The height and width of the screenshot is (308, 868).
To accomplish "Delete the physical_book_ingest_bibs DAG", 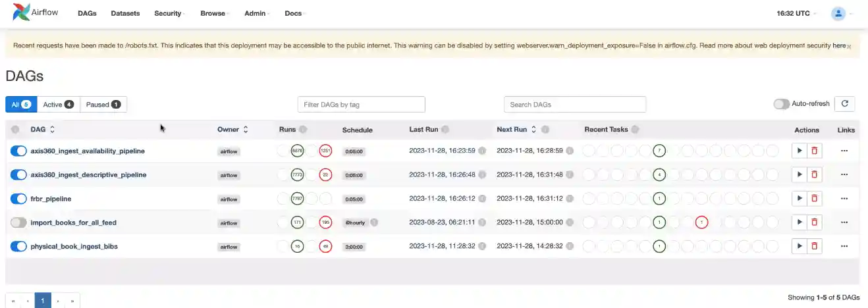I will tap(814, 246).
